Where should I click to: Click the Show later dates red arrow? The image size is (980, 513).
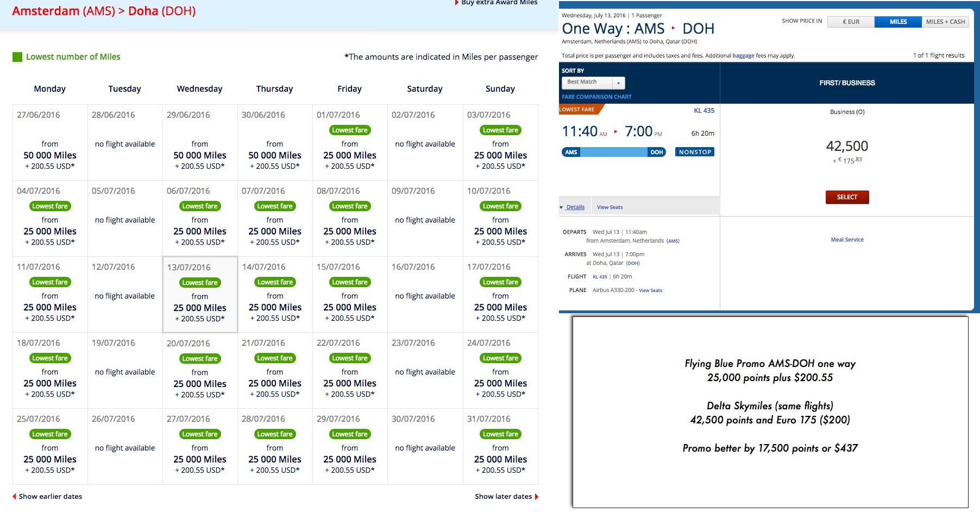pyautogui.click(x=537, y=497)
